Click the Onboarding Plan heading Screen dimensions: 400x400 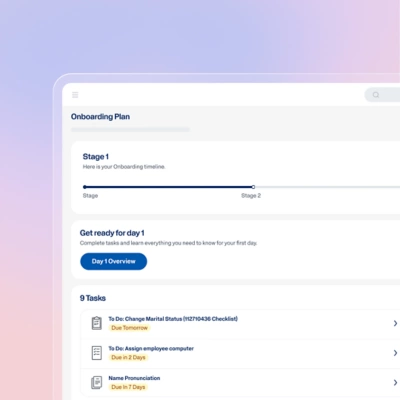click(100, 117)
